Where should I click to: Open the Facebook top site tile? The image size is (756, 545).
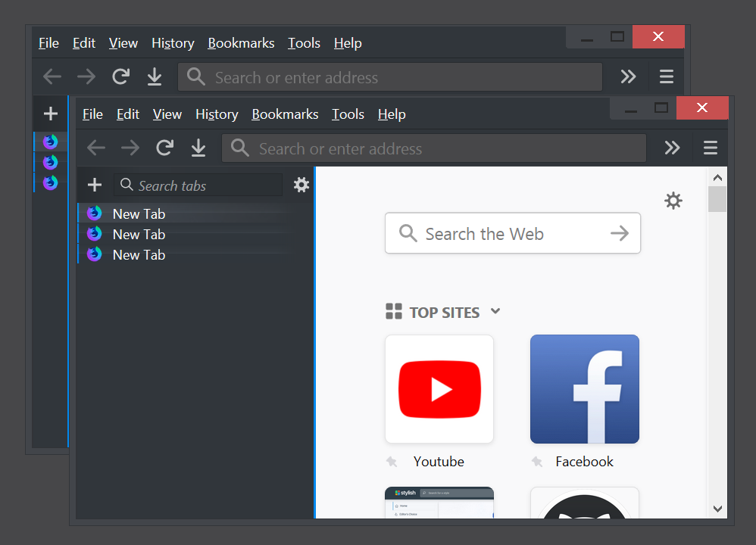click(x=585, y=389)
